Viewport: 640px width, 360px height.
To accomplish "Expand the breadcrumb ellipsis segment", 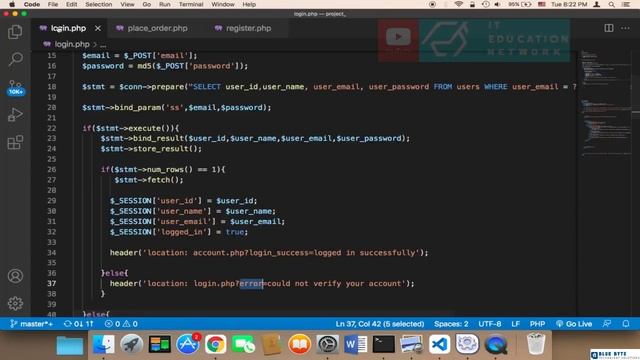I will tap(103, 44).
